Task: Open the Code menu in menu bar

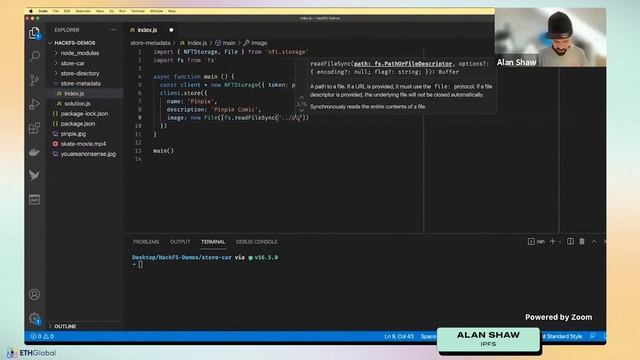Action: 43,11
